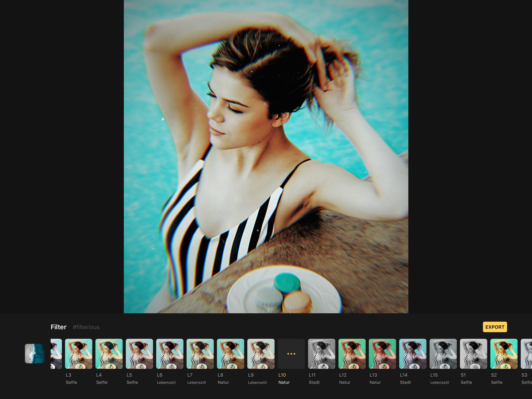Open the #filterious hashtag link

86,327
